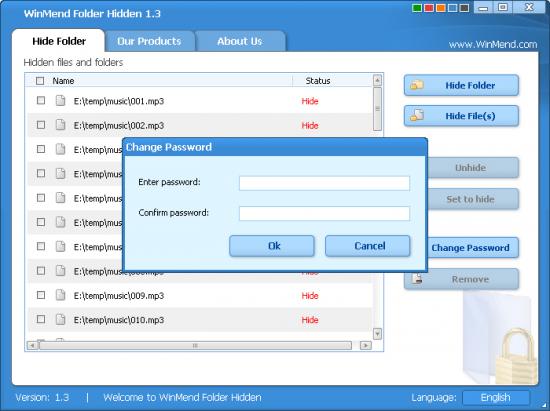Check the box in the third file row
This screenshot has height=411, width=550.
point(41,149)
